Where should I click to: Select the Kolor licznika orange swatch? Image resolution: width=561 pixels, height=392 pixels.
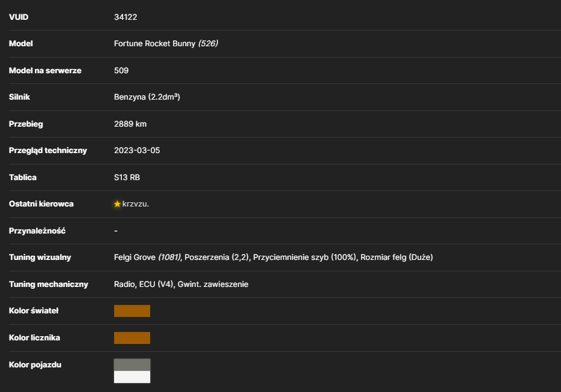click(132, 338)
